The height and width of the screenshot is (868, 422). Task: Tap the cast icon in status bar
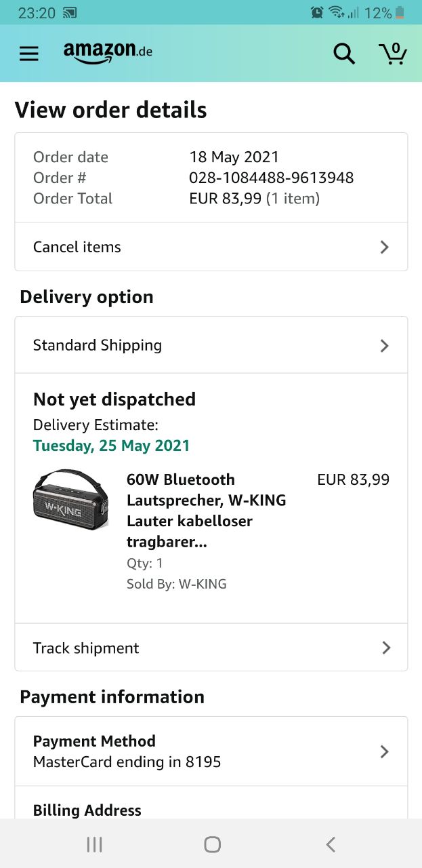[x=69, y=12]
